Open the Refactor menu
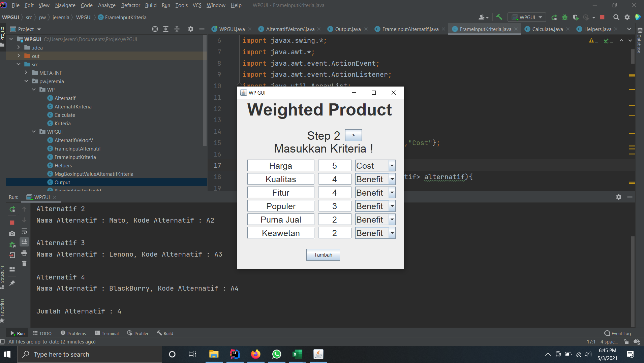Viewport: 644px width, 363px height. (130, 5)
